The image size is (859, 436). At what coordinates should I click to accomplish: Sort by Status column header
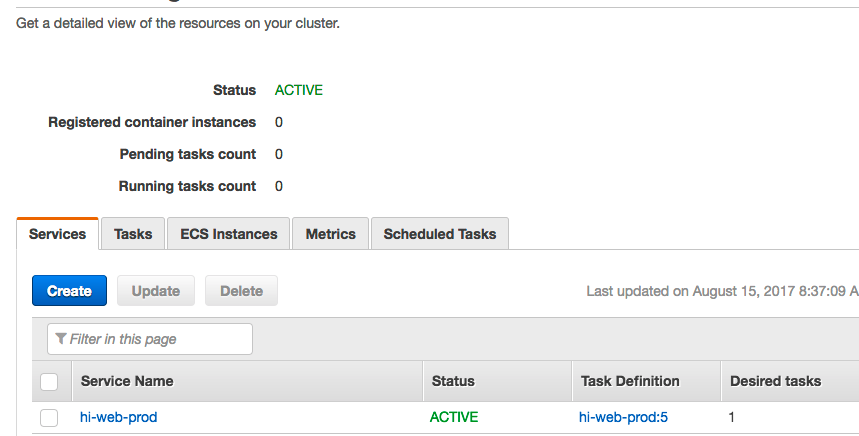point(453,381)
